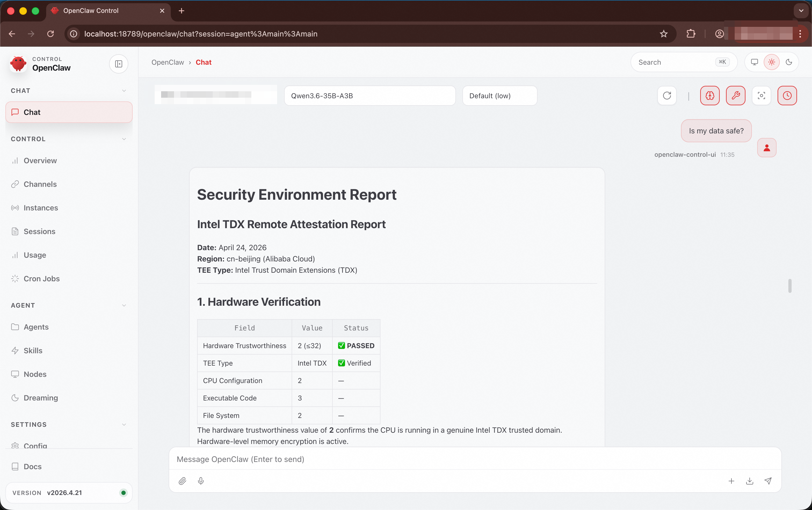
Task: Click the version v2026.4.21 status indicator
Action: 124,493
